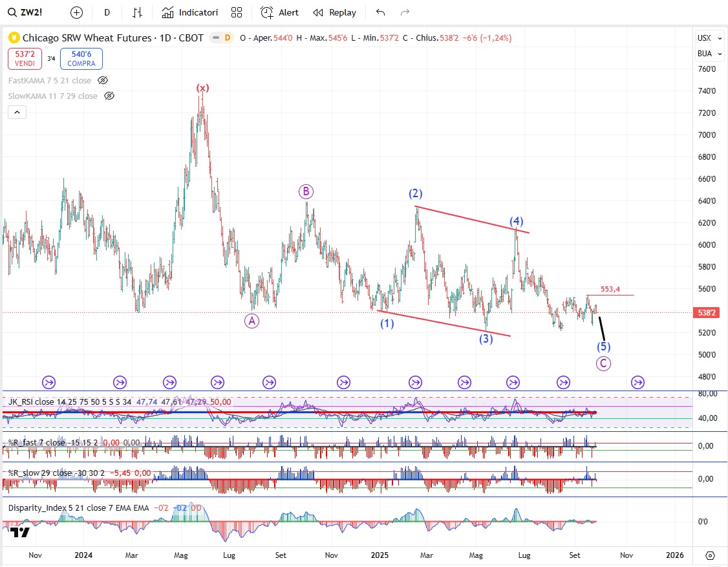Screen dimensions: 728x567
Task: Toggle visibility of FastKAMA indicator
Action: [102, 81]
